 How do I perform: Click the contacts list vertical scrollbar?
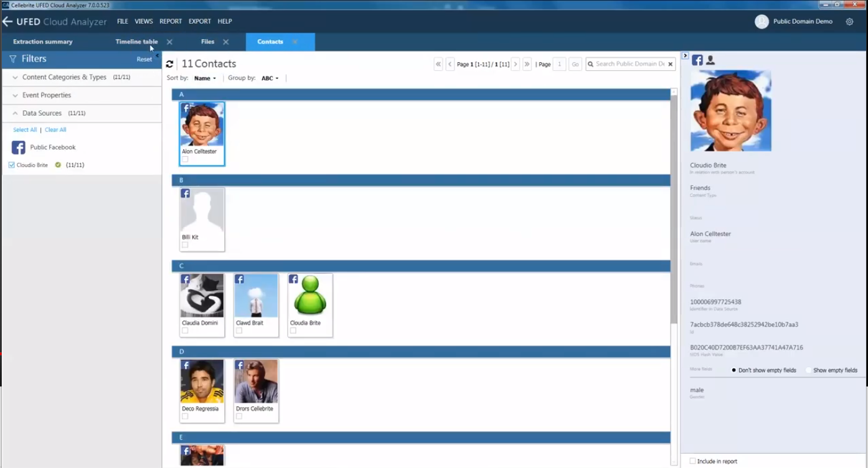pos(674,209)
